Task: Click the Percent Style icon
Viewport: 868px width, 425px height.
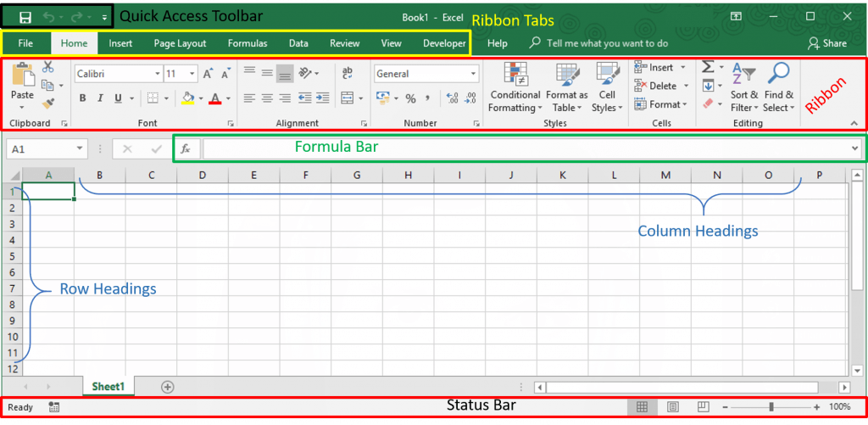Action: (x=411, y=98)
